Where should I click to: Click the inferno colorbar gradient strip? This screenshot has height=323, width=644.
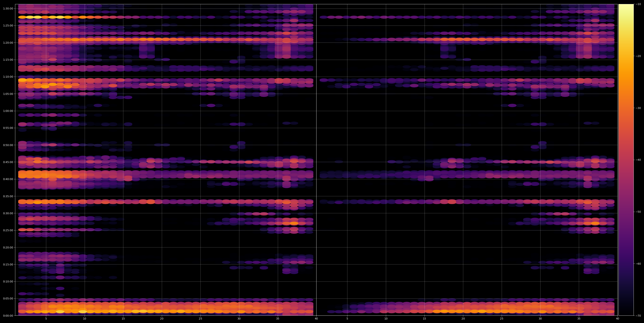[x=626, y=160]
